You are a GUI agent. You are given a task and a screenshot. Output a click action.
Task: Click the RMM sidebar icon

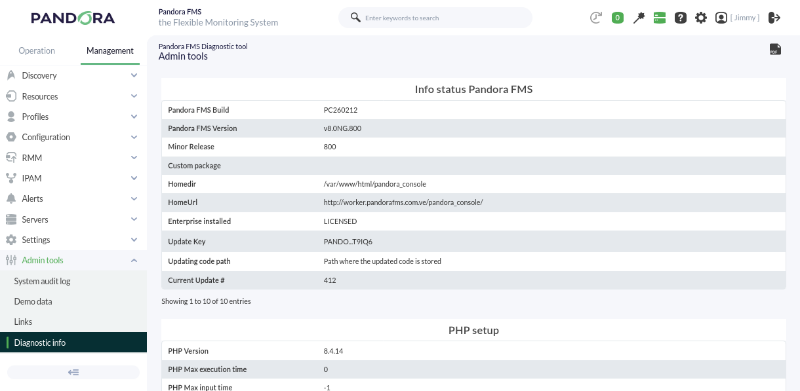(x=11, y=158)
